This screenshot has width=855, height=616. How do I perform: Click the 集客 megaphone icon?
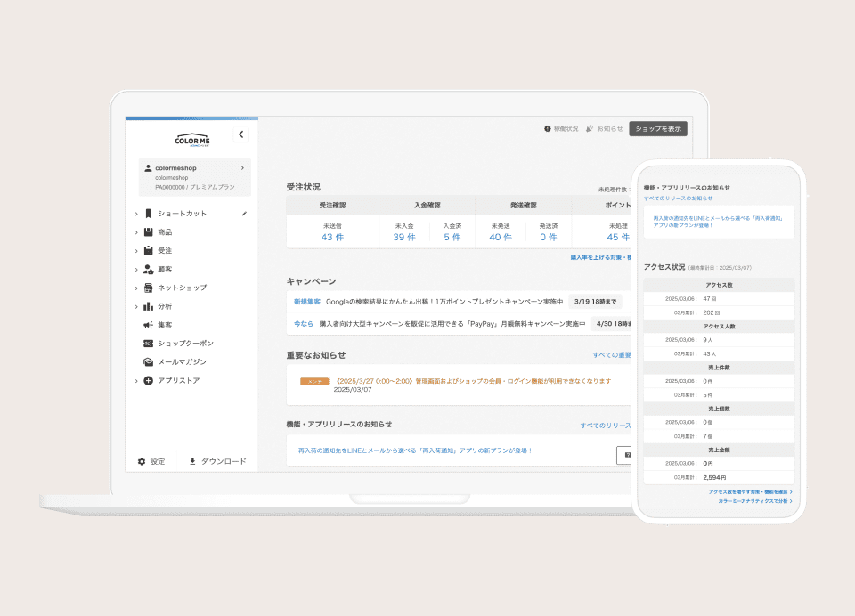tap(148, 325)
